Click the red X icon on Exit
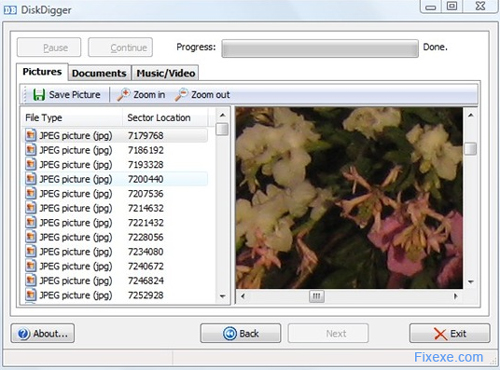Screen dimensions: 500x370 click(x=440, y=334)
